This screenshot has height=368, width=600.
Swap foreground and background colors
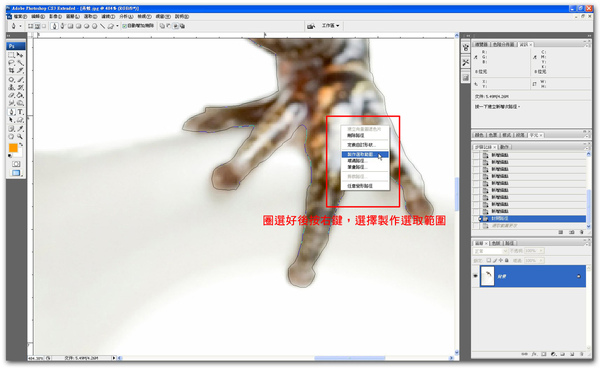pos(21,144)
